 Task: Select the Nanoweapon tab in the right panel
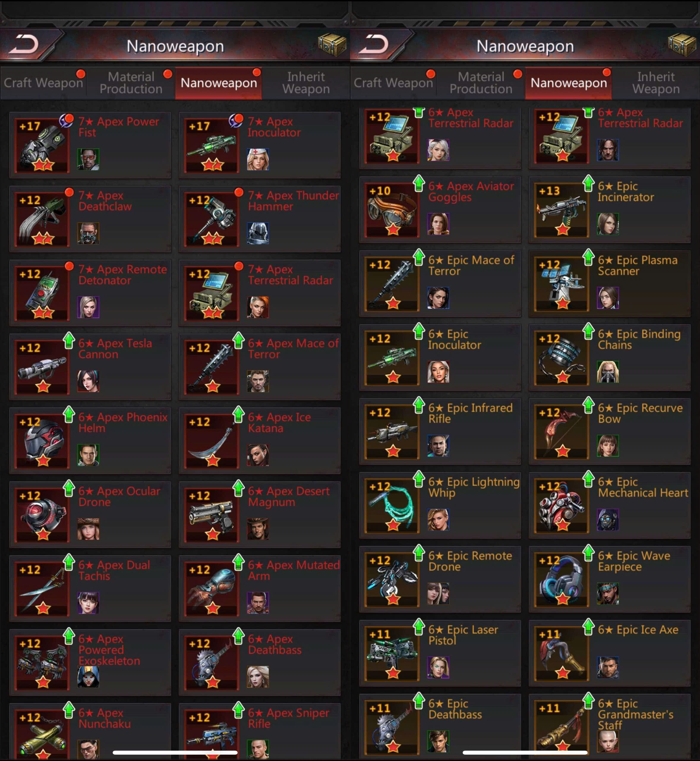point(569,83)
